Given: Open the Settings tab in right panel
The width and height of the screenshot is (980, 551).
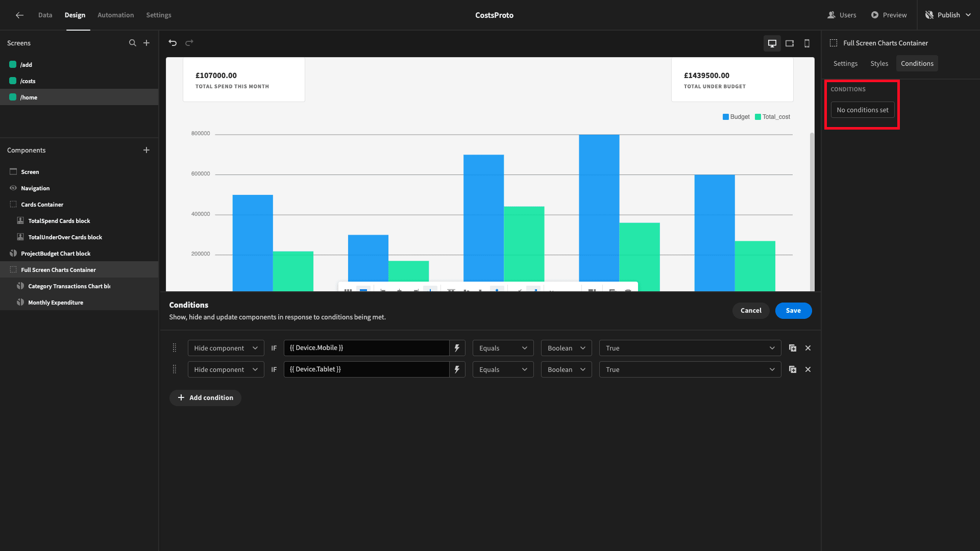Looking at the screenshot, I should point(845,63).
